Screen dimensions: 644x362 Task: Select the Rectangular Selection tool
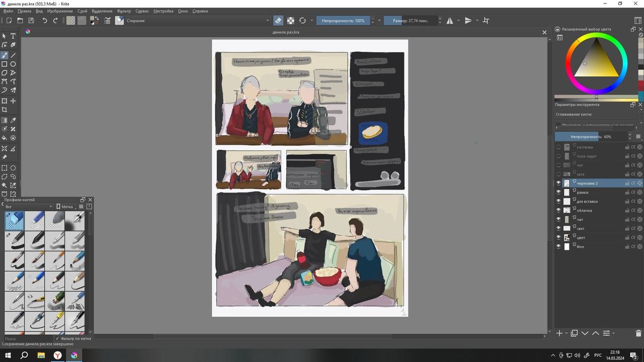5,168
